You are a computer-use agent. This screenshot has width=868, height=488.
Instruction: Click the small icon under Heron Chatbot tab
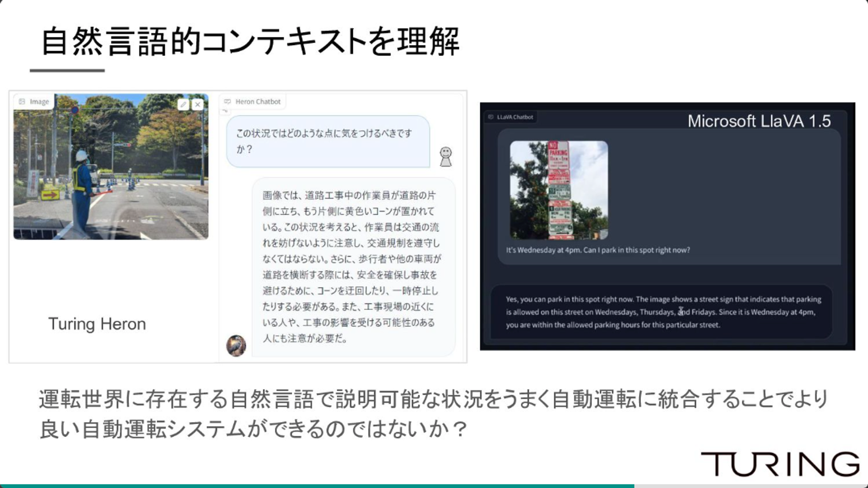(x=225, y=111)
